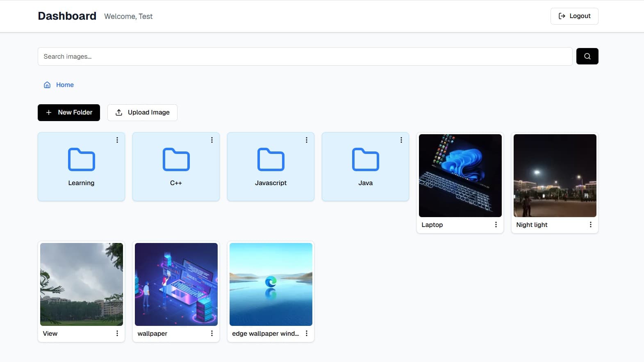
Task: Click the Learning folder icon
Action: [81, 159]
